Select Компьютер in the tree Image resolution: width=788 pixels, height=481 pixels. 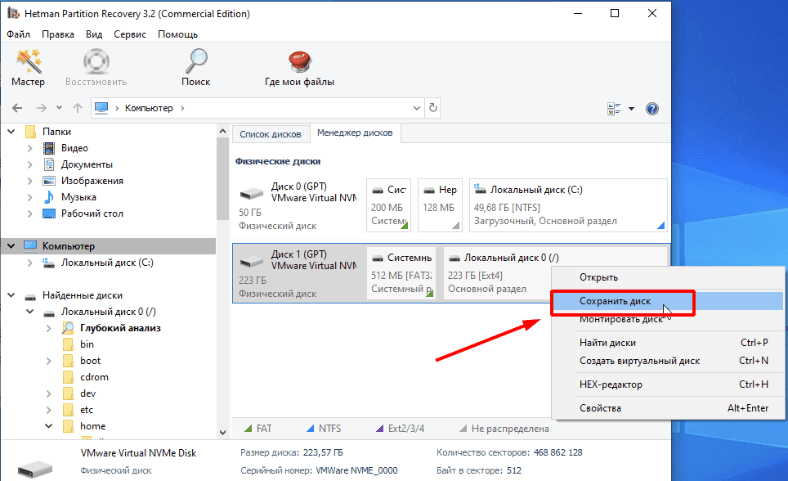point(68,246)
